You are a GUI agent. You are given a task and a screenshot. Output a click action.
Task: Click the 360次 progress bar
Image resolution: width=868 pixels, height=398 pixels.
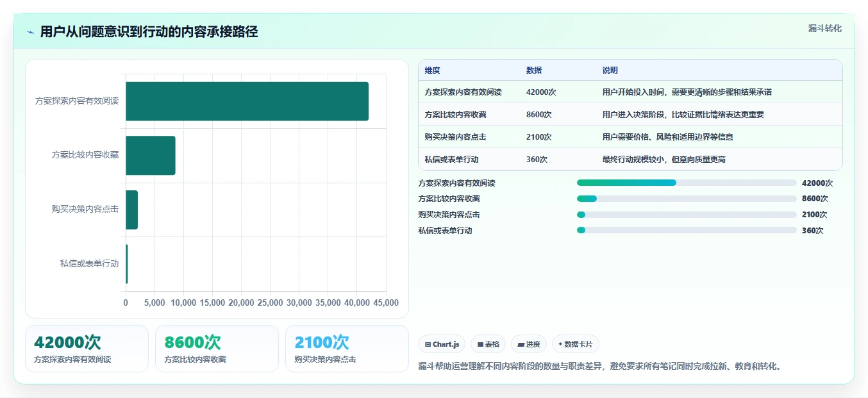click(687, 230)
